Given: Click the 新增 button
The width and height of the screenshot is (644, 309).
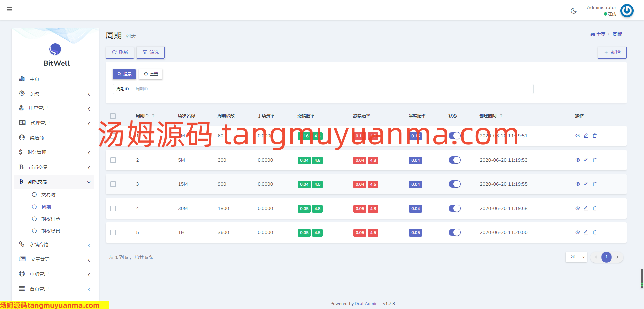Looking at the screenshot, I should click(612, 53).
